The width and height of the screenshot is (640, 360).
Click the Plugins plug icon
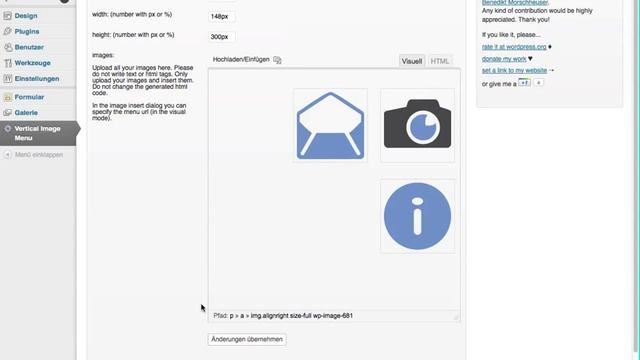(7, 31)
